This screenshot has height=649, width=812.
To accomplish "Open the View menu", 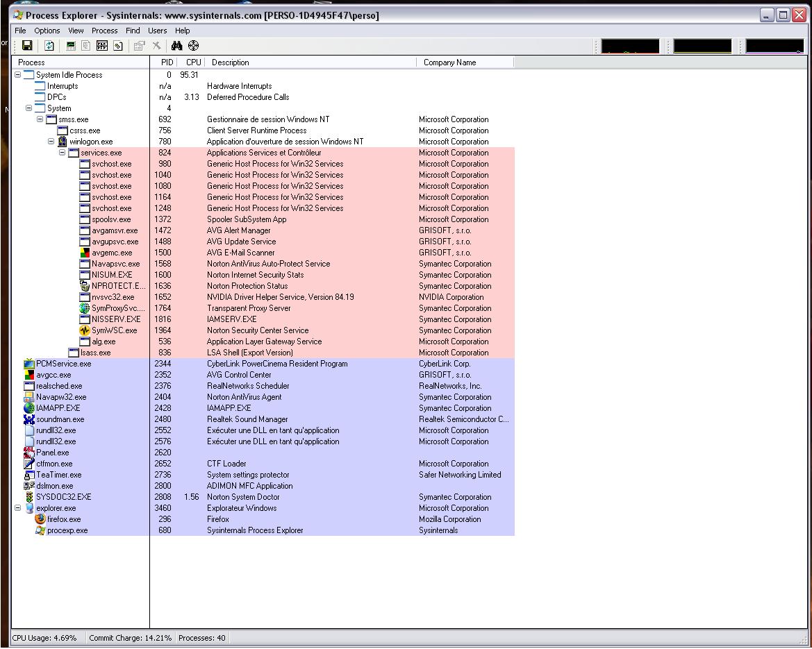I will click(x=76, y=31).
